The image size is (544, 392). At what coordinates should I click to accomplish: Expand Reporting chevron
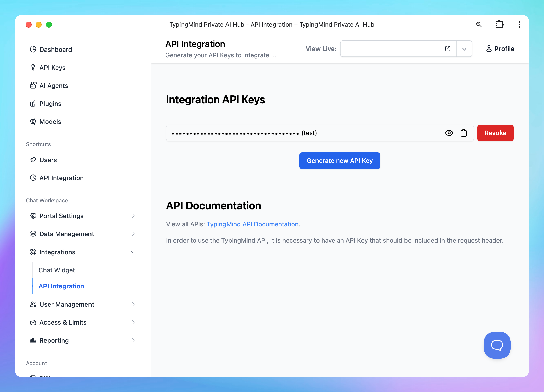pyautogui.click(x=133, y=340)
